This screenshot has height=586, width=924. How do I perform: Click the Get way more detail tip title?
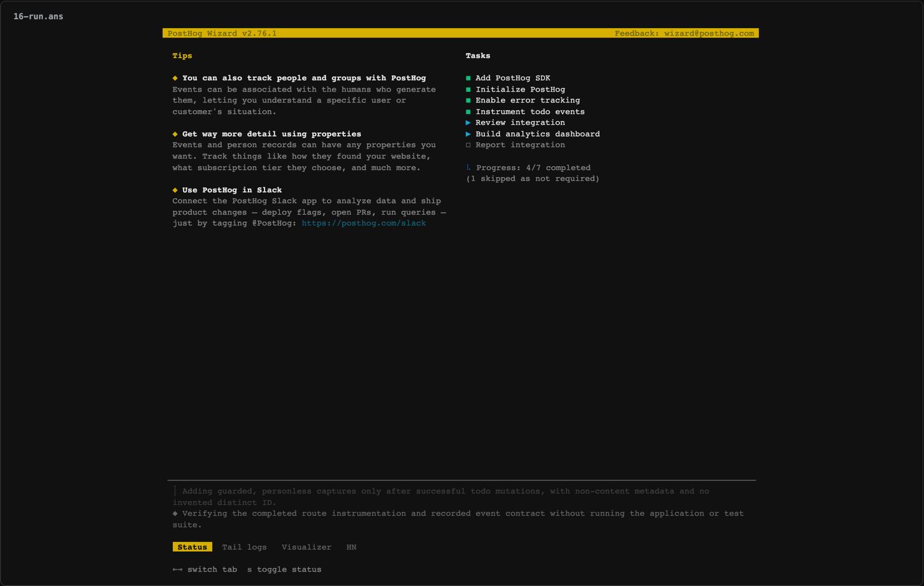tap(271, 134)
